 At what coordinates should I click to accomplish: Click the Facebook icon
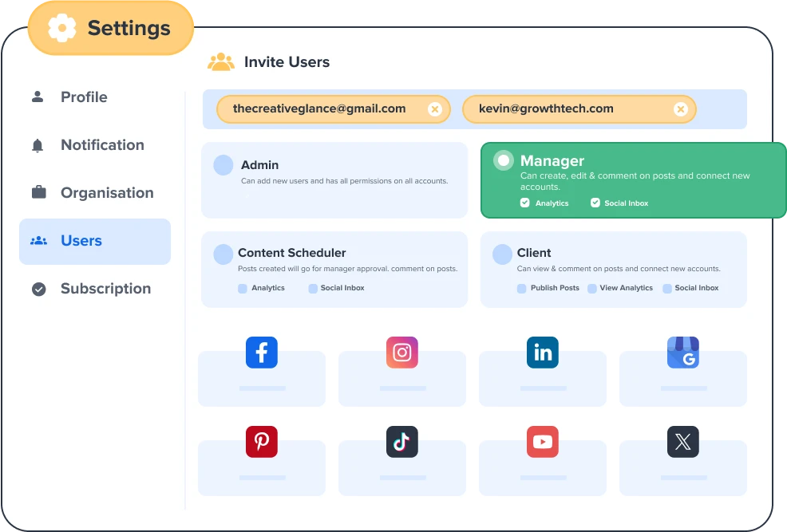(x=261, y=352)
